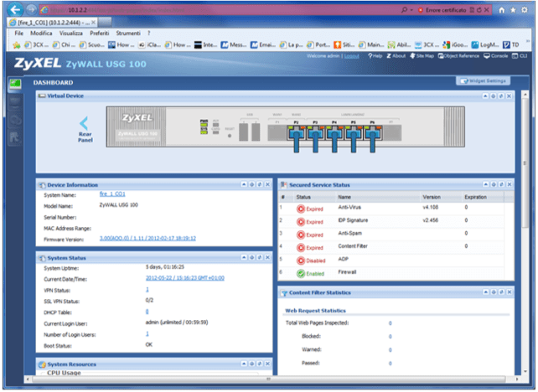The image size is (538, 392).
Task: Collapse the Secured Service Status widget
Action: coord(485,184)
